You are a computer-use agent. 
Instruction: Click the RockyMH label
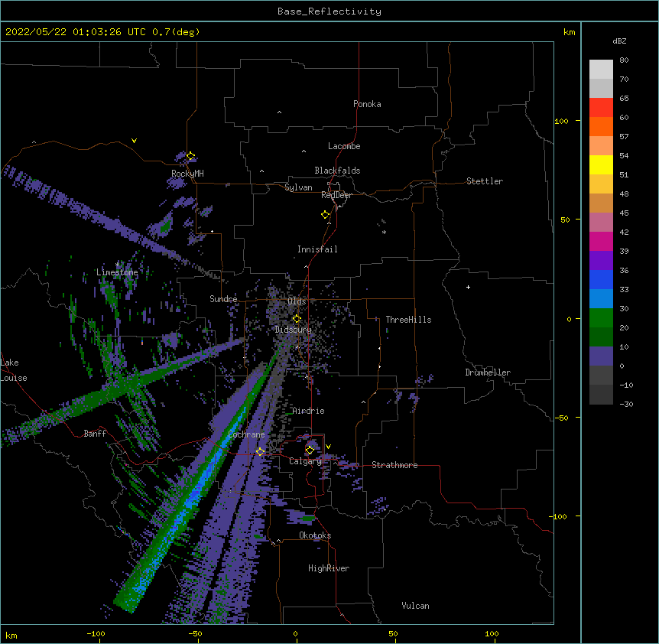tap(187, 174)
